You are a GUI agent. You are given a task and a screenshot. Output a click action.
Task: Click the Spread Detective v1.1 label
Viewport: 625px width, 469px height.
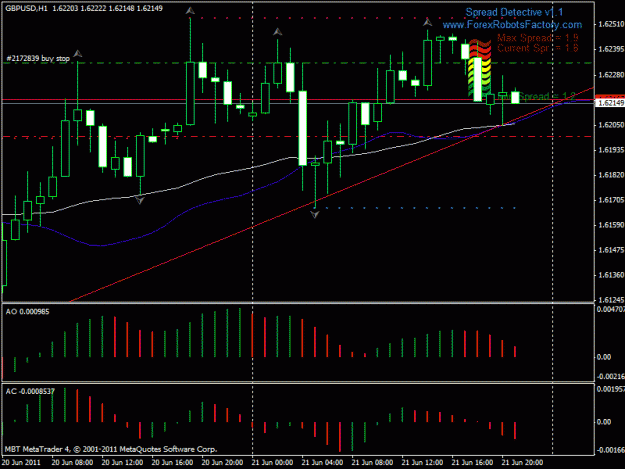pos(514,12)
